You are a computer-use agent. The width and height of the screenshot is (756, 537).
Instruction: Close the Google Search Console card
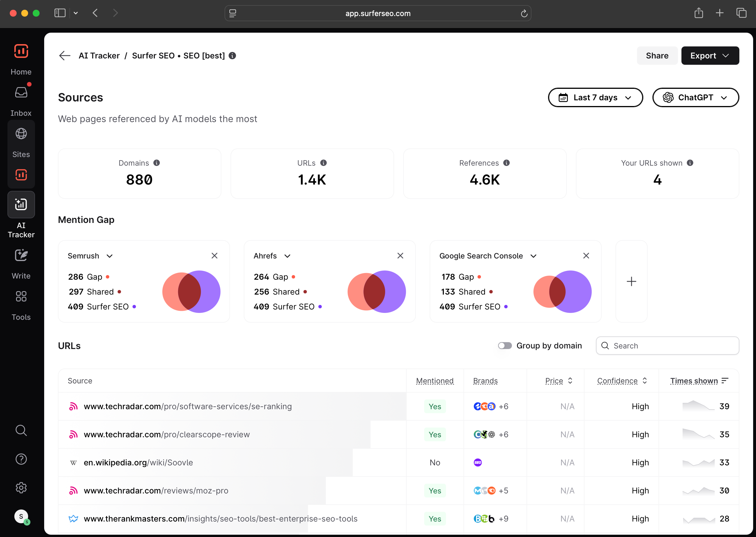pyautogui.click(x=586, y=256)
